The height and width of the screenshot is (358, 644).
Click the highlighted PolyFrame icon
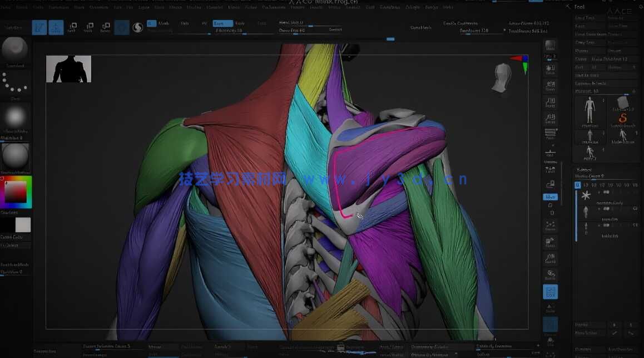coord(550,291)
